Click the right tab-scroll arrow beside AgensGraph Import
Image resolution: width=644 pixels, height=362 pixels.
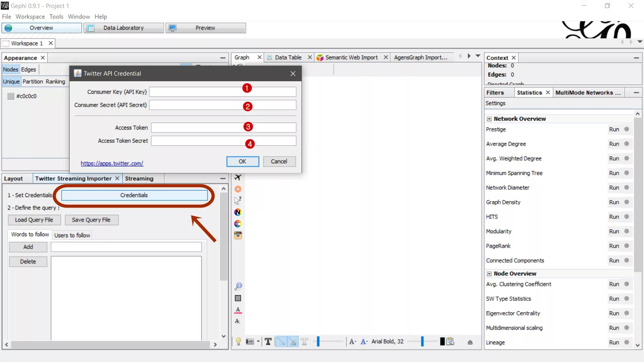coord(469,56)
